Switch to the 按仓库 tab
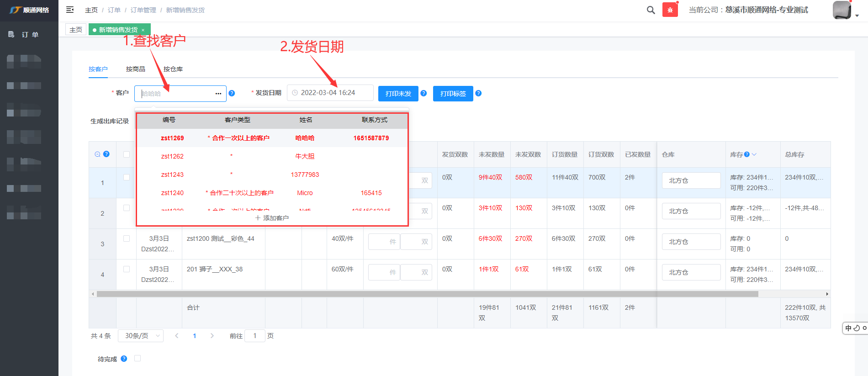This screenshot has height=376, width=868. [173, 69]
